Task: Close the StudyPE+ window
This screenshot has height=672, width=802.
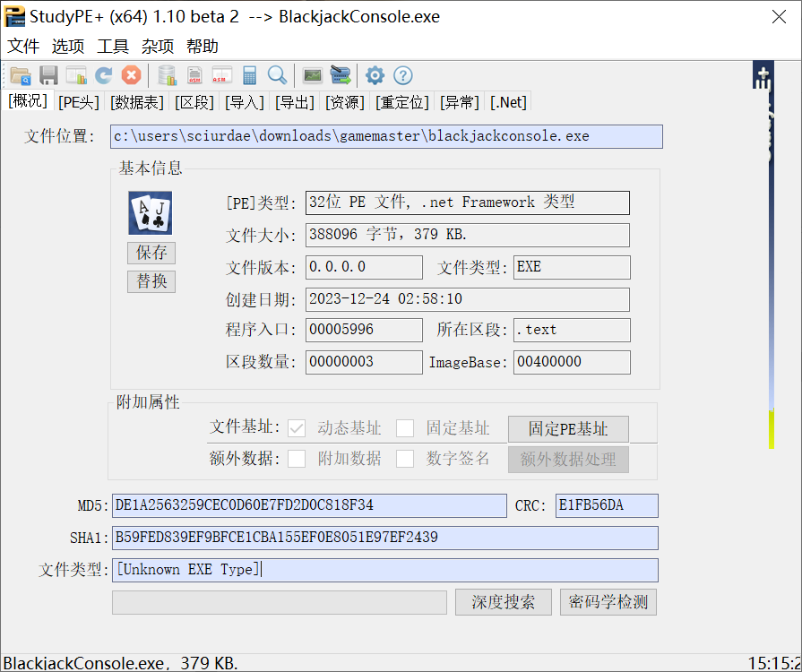Action: [x=779, y=17]
